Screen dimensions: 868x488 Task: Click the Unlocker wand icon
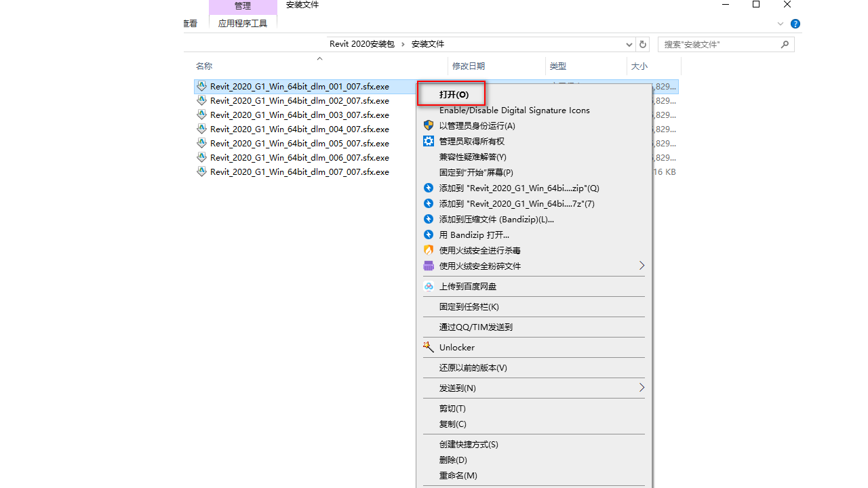[429, 347]
